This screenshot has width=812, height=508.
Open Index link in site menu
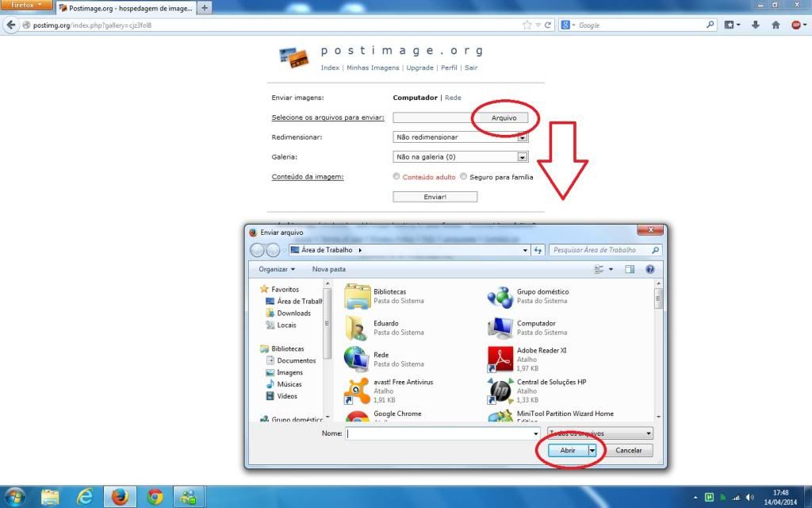330,67
